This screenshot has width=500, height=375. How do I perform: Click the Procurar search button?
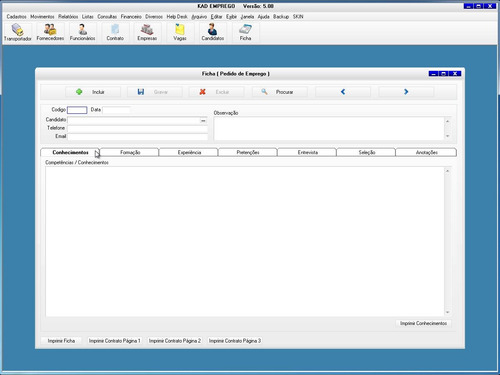pos(280,92)
